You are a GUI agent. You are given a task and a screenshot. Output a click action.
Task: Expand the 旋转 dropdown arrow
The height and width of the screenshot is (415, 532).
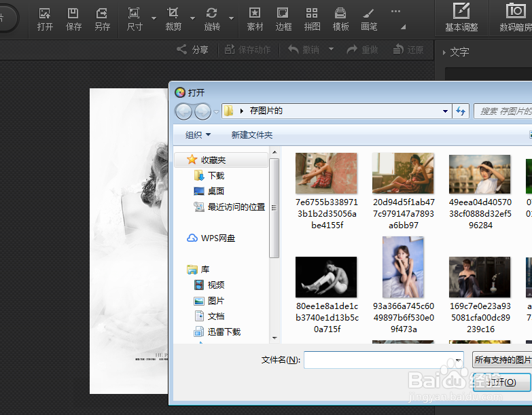(232, 18)
